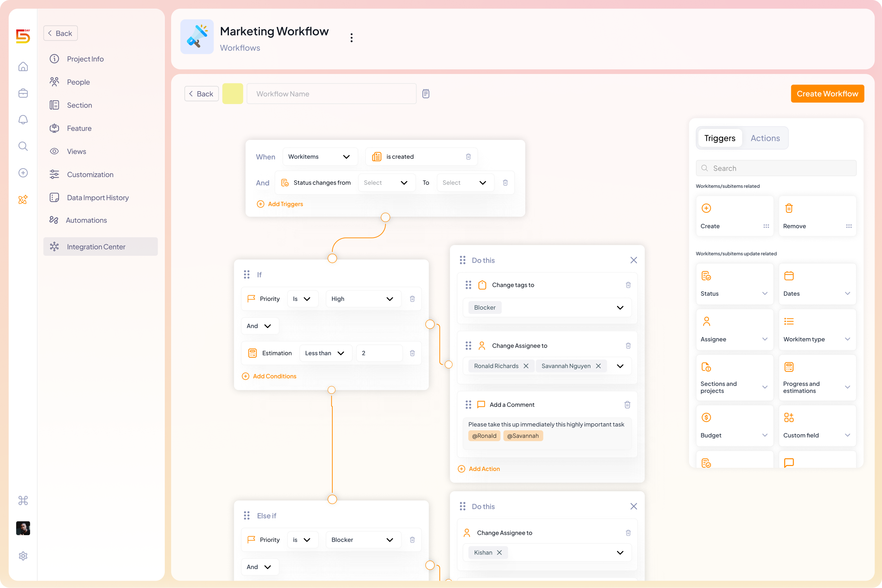Delete the Estimation Less than condition
The image size is (882, 588).
click(412, 353)
